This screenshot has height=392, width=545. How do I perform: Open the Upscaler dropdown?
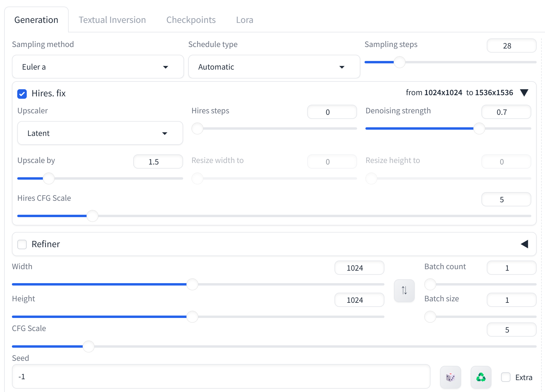click(x=100, y=133)
